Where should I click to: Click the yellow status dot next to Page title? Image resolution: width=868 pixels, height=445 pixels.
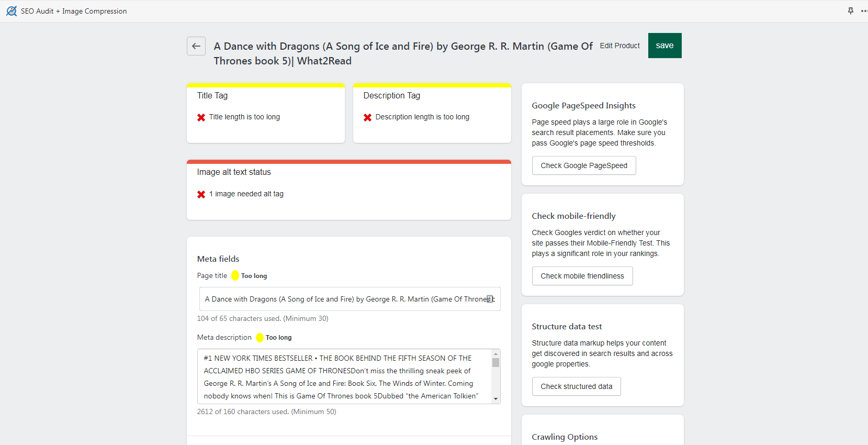[235, 275]
